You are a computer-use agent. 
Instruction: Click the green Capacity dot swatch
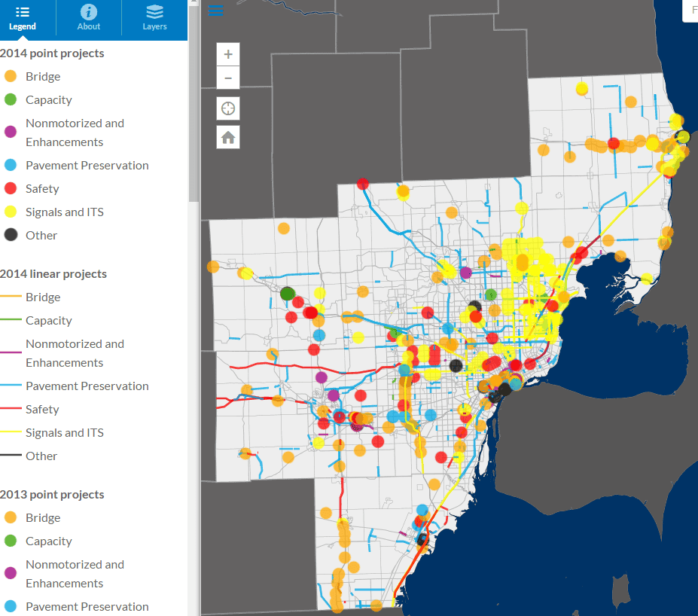[x=11, y=99]
